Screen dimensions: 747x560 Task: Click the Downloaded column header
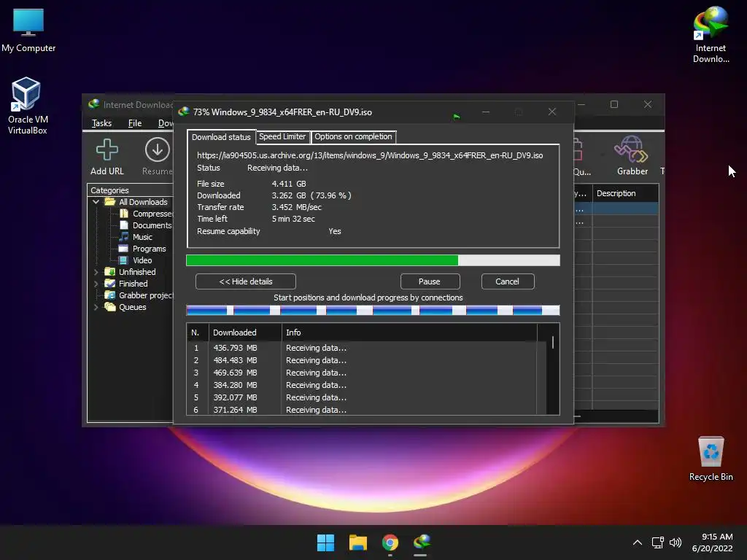point(245,332)
